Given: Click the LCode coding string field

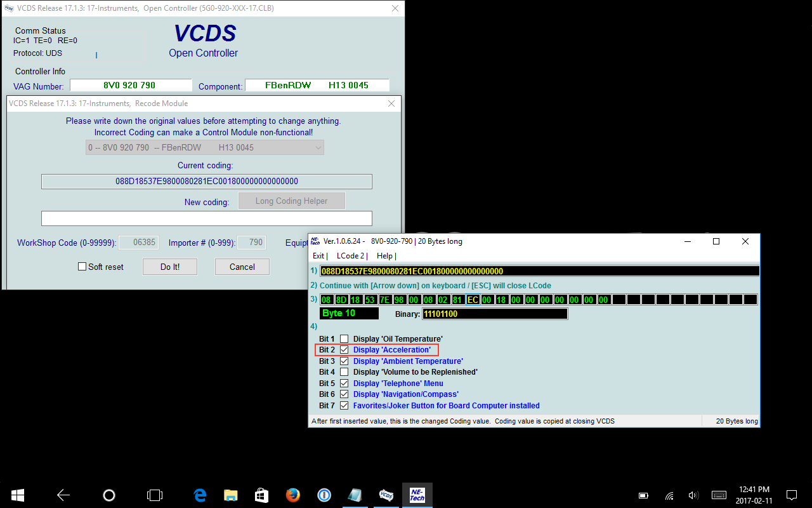Looking at the screenshot, I should click(539, 271).
